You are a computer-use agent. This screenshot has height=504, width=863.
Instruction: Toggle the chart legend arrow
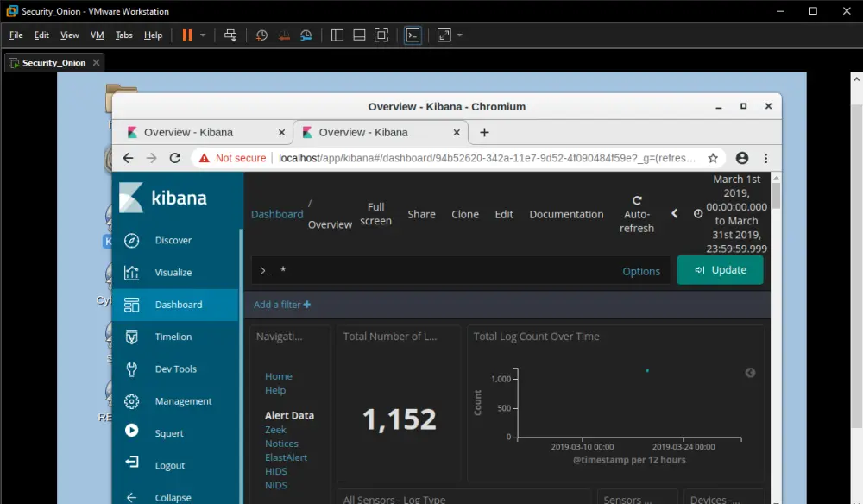750,373
